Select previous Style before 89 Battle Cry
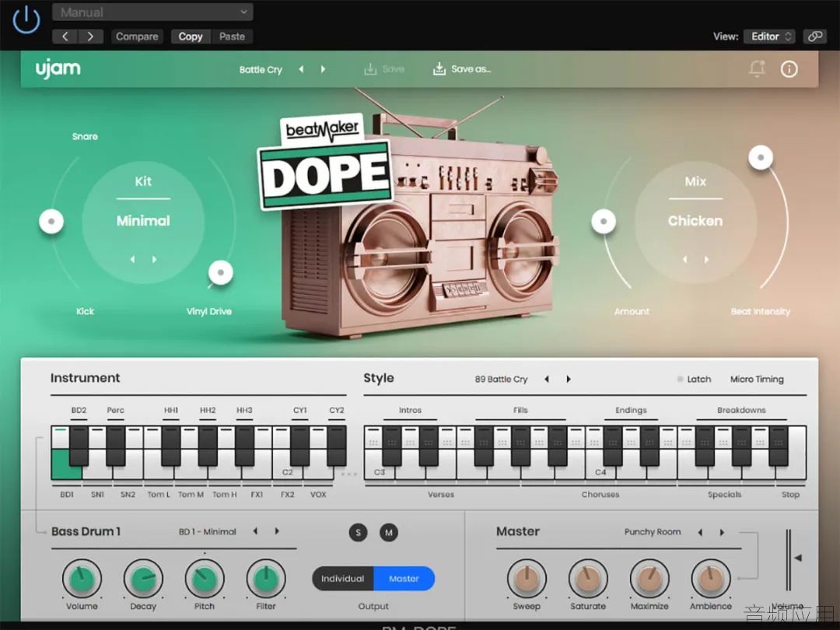The height and width of the screenshot is (630, 840). (x=547, y=380)
